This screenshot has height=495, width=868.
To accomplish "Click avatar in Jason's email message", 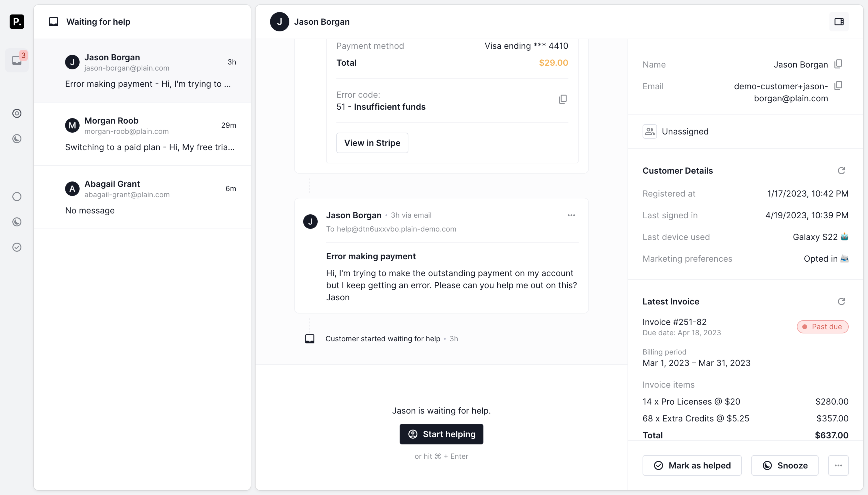I will coord(310,222).
